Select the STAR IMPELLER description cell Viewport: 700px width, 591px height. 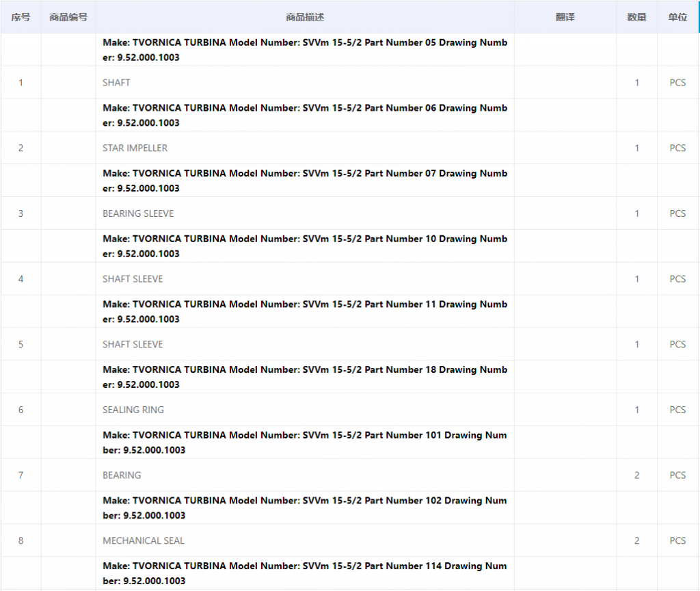[135, 148]
